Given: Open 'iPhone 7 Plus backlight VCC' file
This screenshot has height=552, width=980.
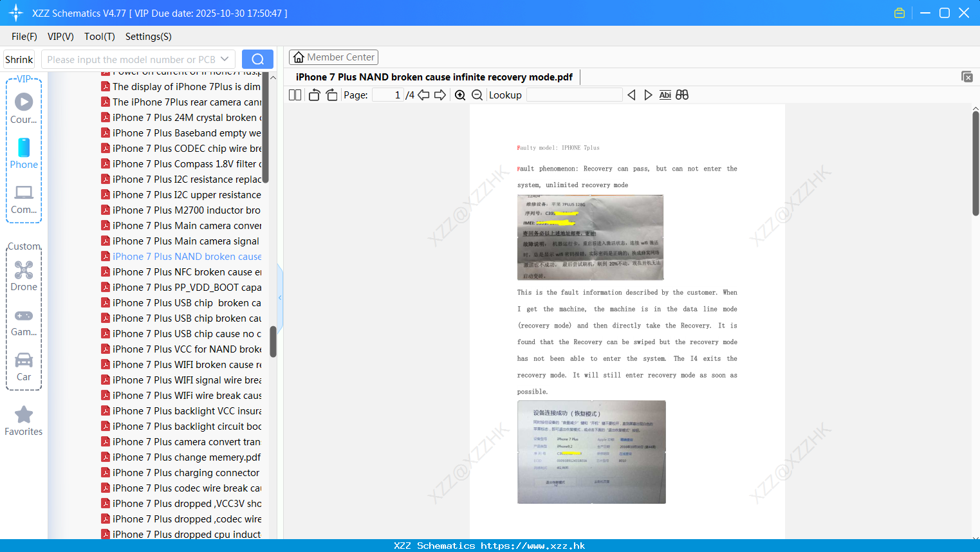Looking at the screenshot, I should tap(181, 411).
